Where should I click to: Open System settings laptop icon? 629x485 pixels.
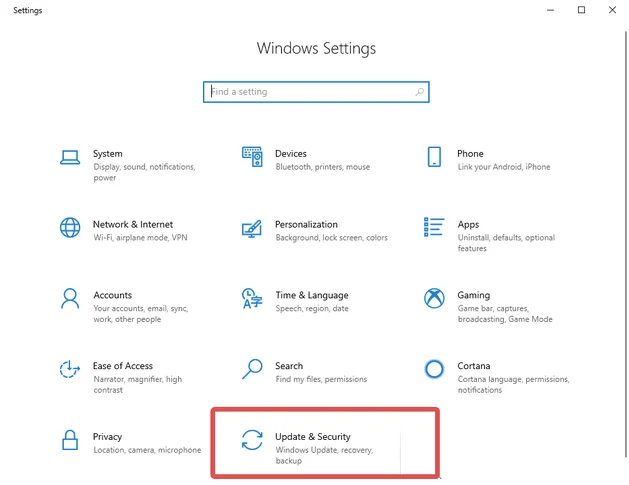[70, 157]
